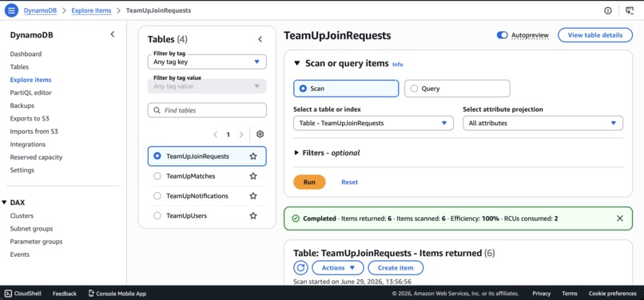Open Backups in the sidebar

(22, 105)
